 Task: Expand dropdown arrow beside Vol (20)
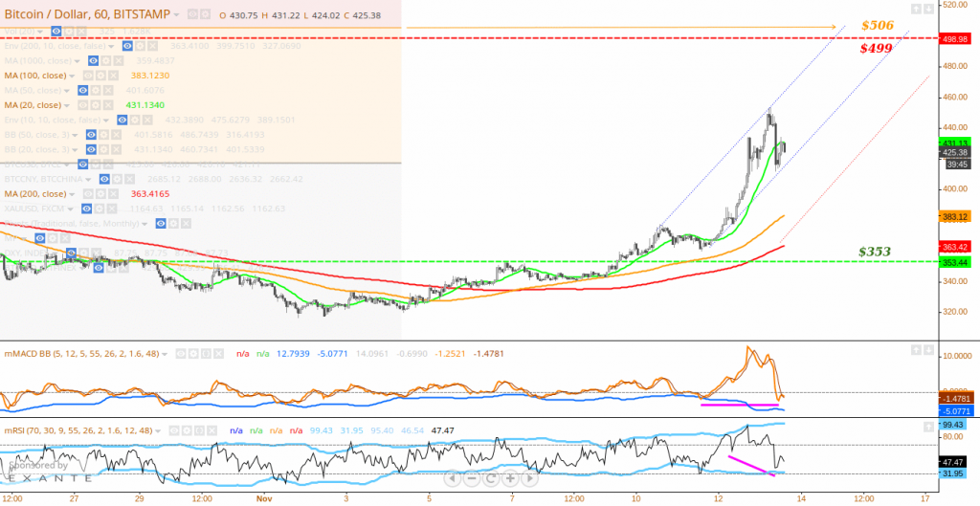click(x=39, y=32)
